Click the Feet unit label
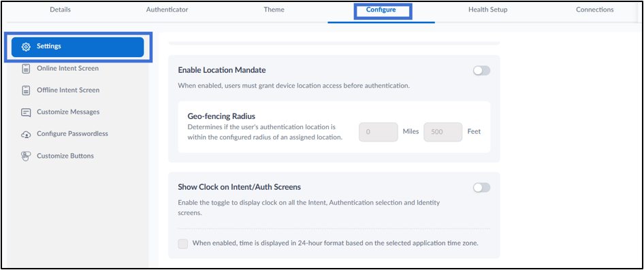The image size is (644, 270). click(474, 132)
